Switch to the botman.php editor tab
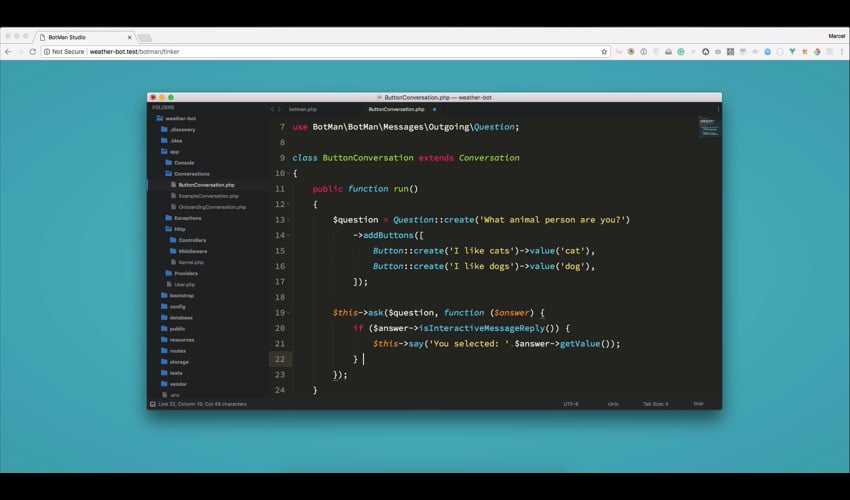The width and height of the screenshot is (850, 500). 302,109
